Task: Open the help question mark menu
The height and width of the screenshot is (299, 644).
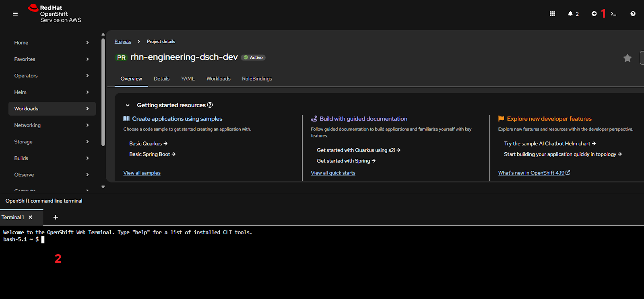Action: pyautogui.click(x=633, y=14)
